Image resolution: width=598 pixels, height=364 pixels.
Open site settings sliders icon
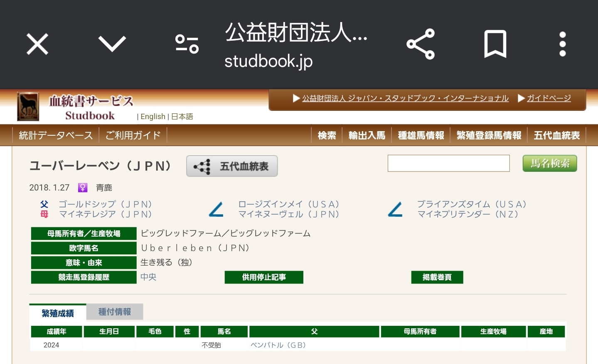coord(187,44)
